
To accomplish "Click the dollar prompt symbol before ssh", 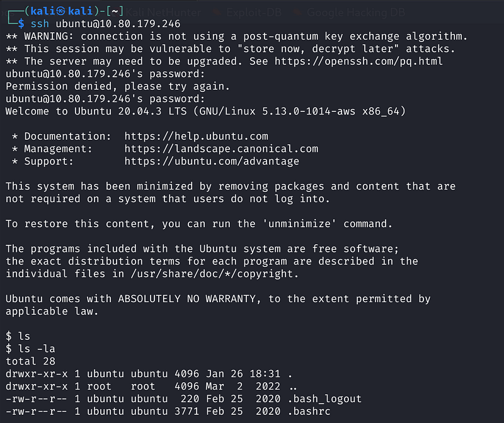I will pyautogui.click(x=19, y=24).
